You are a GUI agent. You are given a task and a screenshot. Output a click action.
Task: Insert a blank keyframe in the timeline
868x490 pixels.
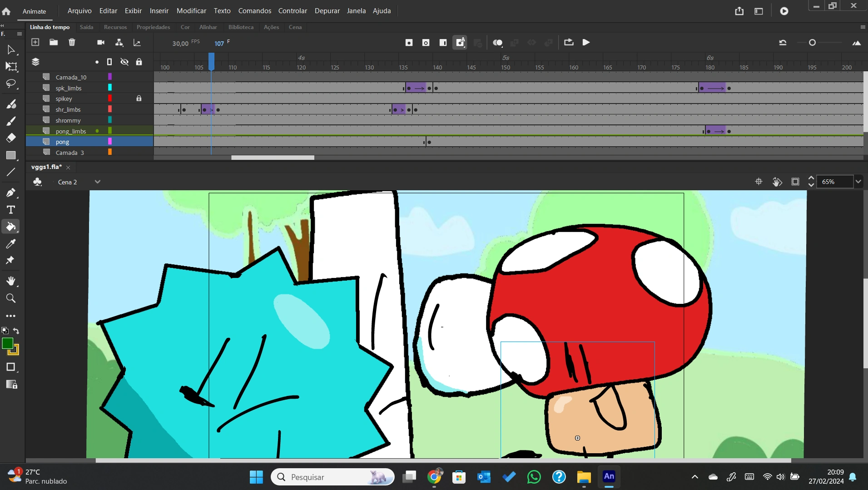[x=426, y=42]
